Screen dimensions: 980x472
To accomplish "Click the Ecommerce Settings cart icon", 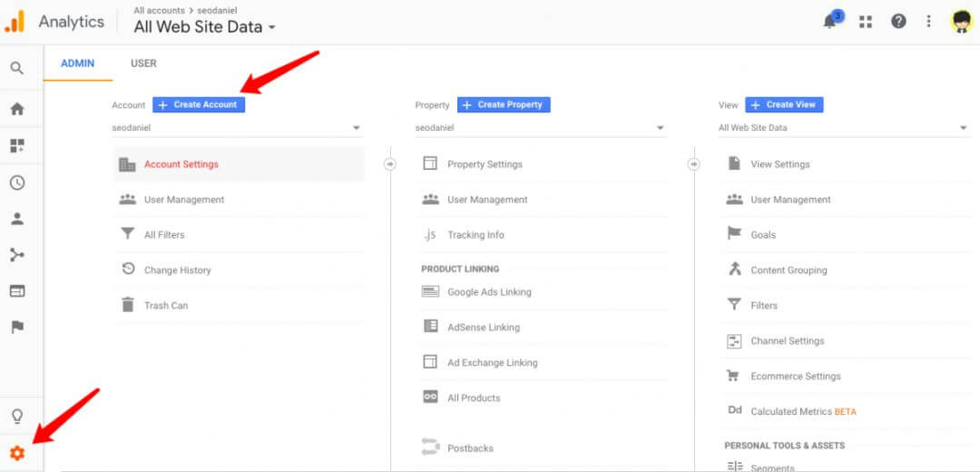I will point(734,376).
